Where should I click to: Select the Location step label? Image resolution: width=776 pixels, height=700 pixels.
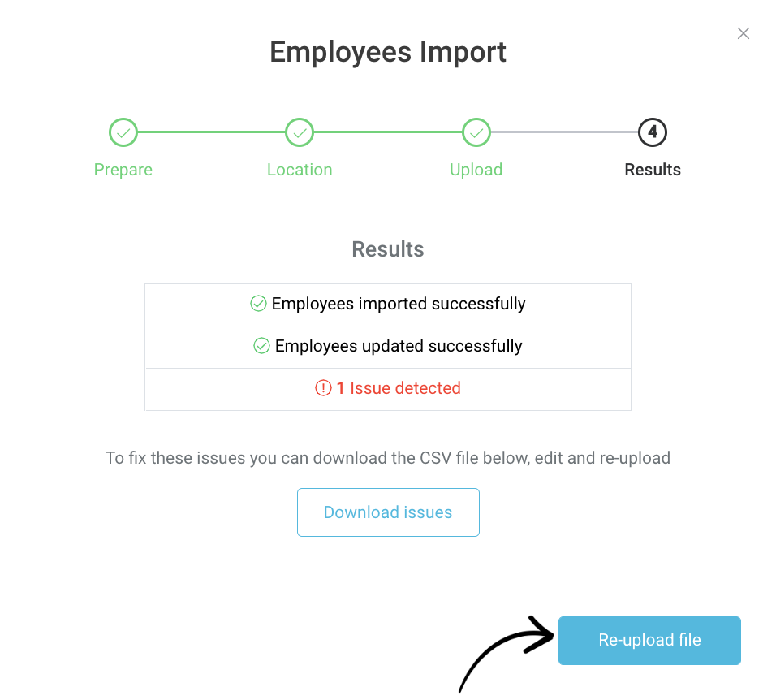[x=300, y=170]
